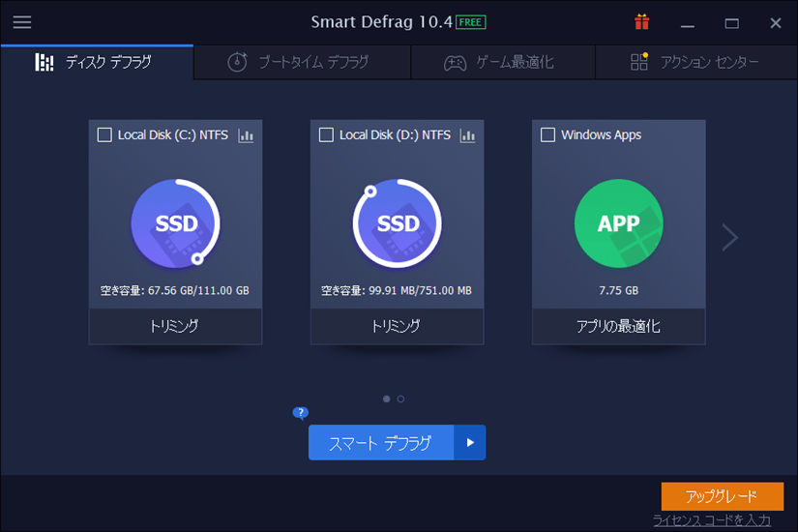The width and height of the screenshot is (798, 532).
Task: Open the アクション センター tab
Action: [x=696, y=62]
